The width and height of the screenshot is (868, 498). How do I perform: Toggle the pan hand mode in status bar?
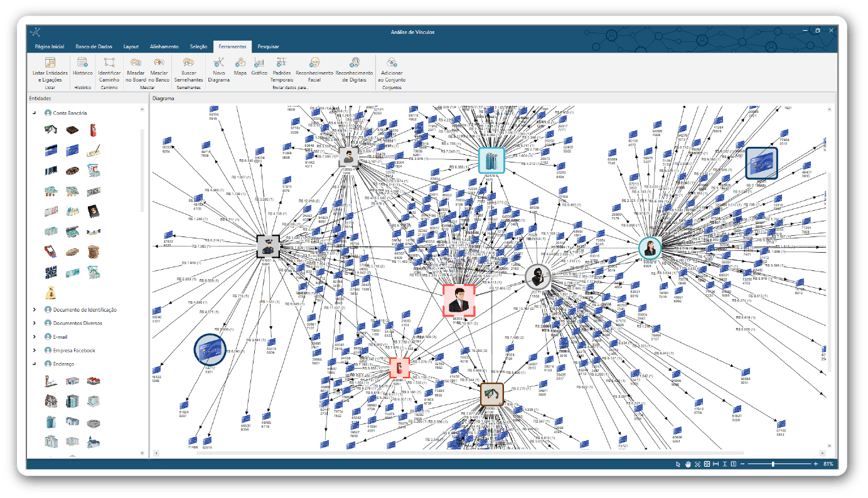point(687,464)
